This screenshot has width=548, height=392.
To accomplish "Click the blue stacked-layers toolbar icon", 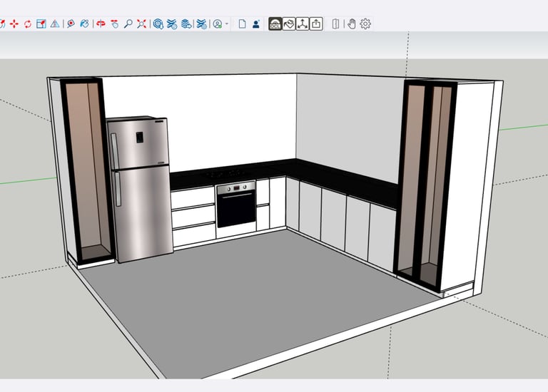I will coord(186,24).
